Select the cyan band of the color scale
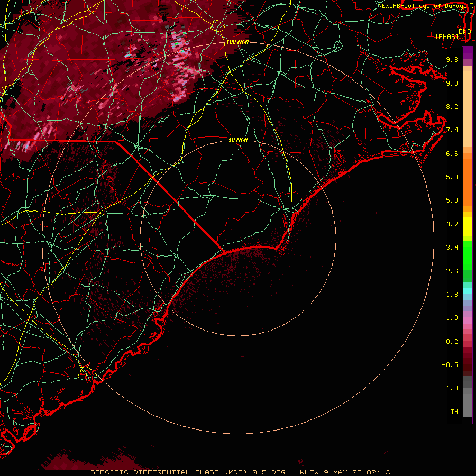The height and width of the screenshot is (476, 476). click(467, 291)
